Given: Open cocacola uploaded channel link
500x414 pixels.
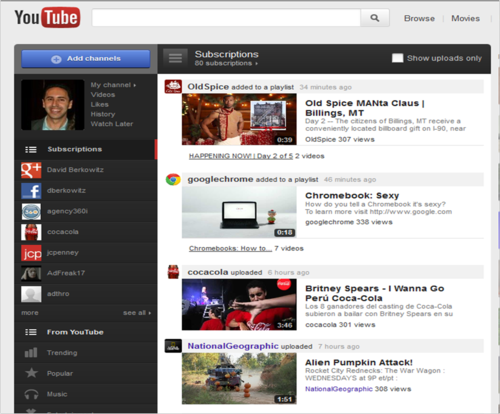Looking at the screenshot, I should [208, 272].
